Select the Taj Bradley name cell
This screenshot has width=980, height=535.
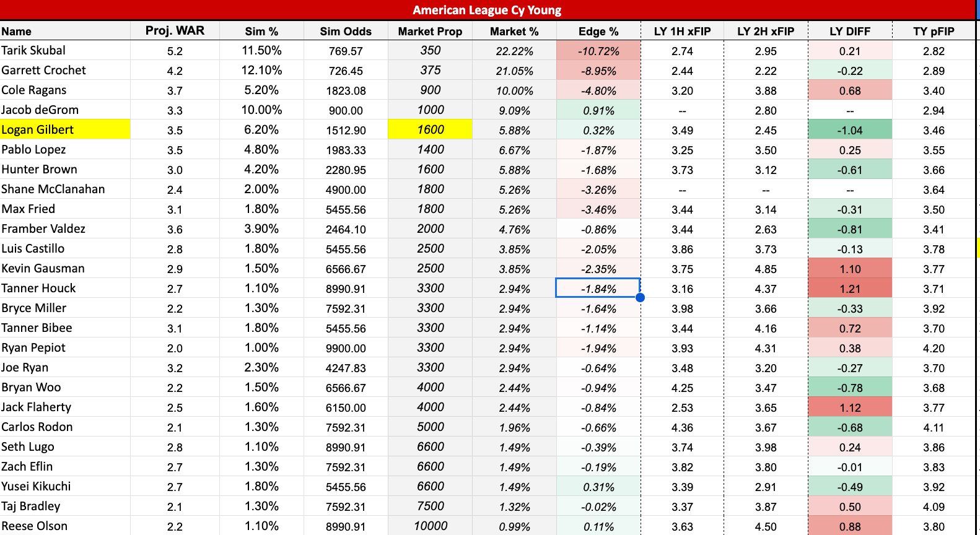click(x=65, y=506)
